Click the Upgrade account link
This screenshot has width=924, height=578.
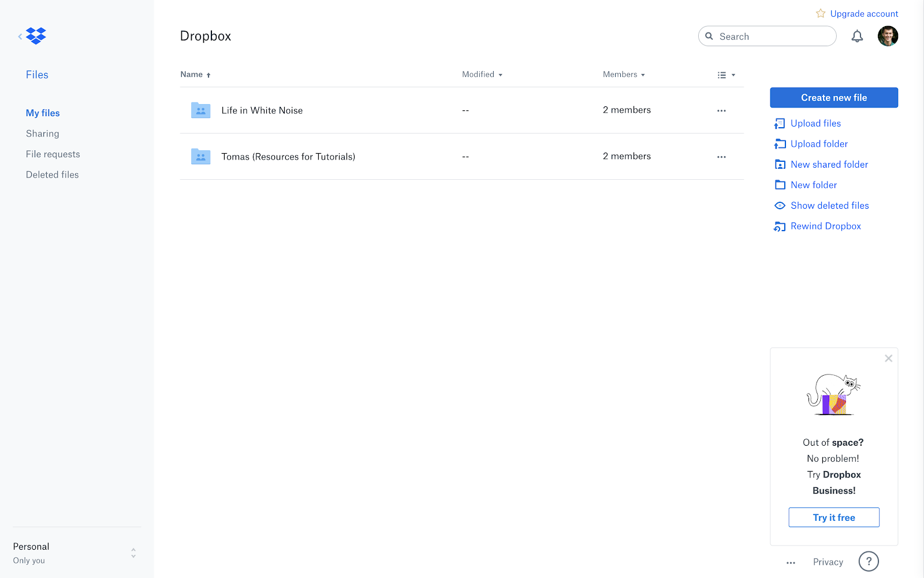(864, 13)
